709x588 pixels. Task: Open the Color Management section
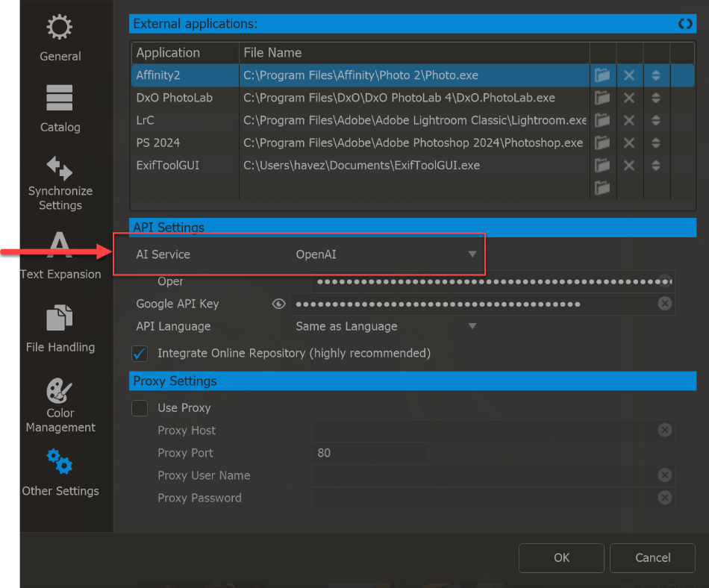(60, 405)
